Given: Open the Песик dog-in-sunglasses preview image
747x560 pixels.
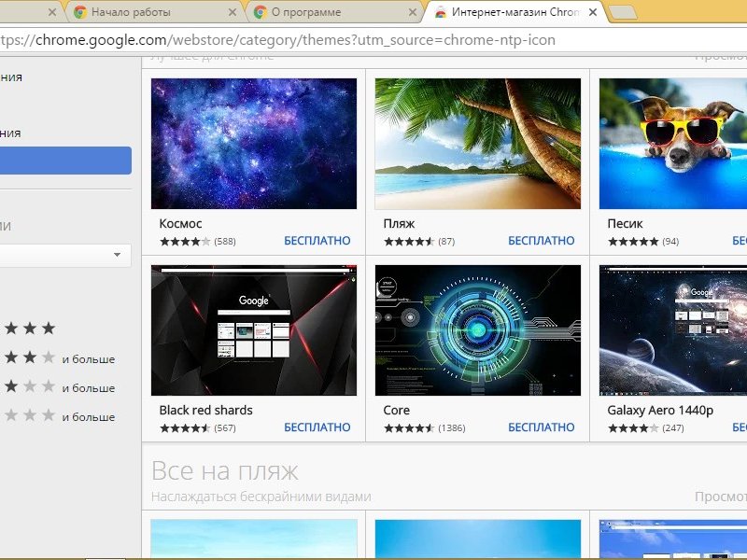Looking at the screenshot, I should pyautogui.click(x=673, y=144).
